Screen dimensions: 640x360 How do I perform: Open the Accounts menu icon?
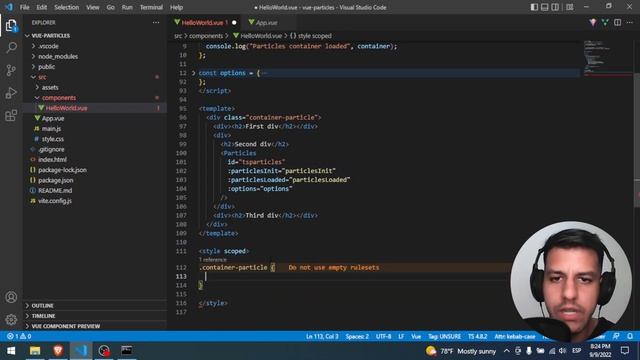[11, 297]
